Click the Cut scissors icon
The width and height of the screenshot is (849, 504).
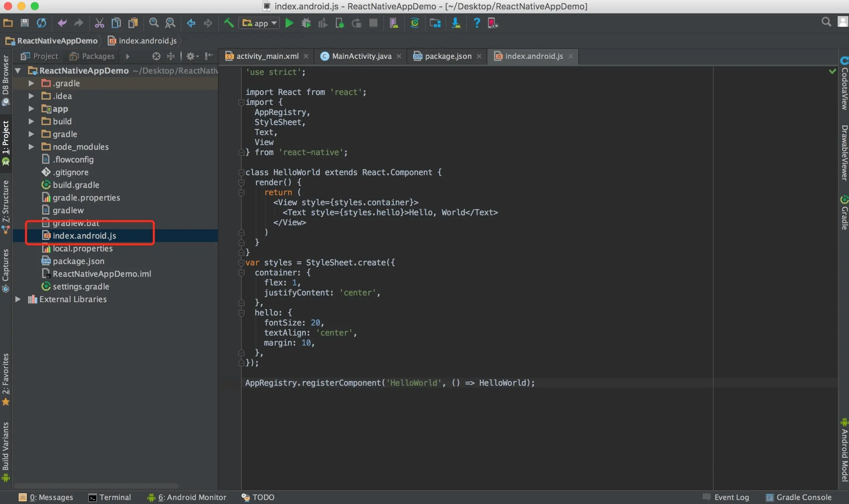click(99, 23)
